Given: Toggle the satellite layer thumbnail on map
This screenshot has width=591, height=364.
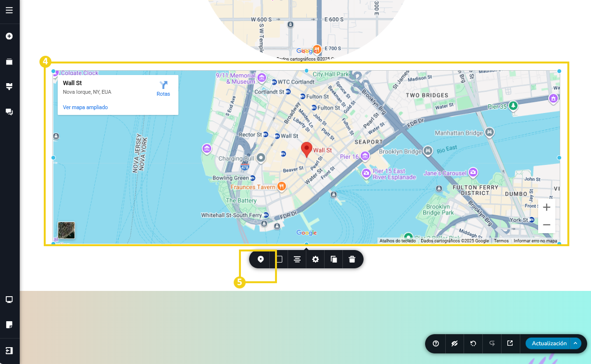Looking at the screenshot, I should 66,230.
